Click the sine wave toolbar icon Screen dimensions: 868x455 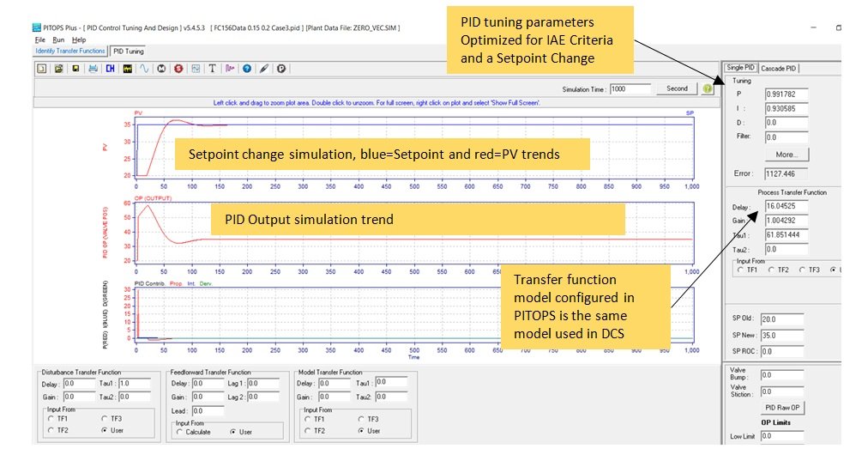[x=144, y=68]
